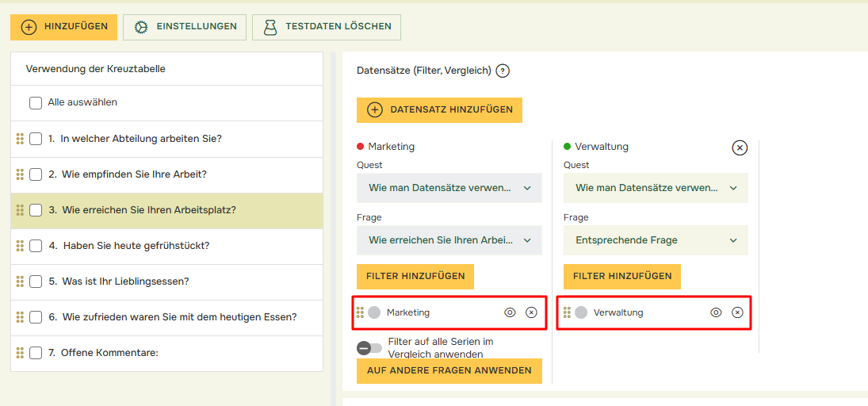The height and width of the screenshot is (406, 868).
Task: Click drag handle of the Marketing filter
Action: pos(360,312)
